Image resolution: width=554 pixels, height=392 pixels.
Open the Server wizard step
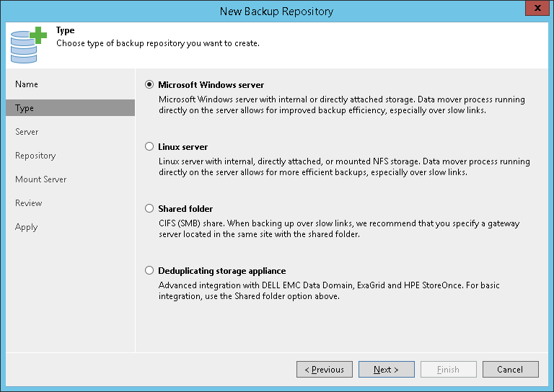coord(27,132)
